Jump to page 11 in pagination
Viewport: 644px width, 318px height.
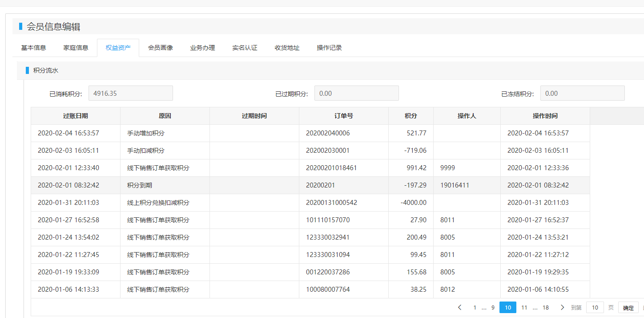coord(524,307)
